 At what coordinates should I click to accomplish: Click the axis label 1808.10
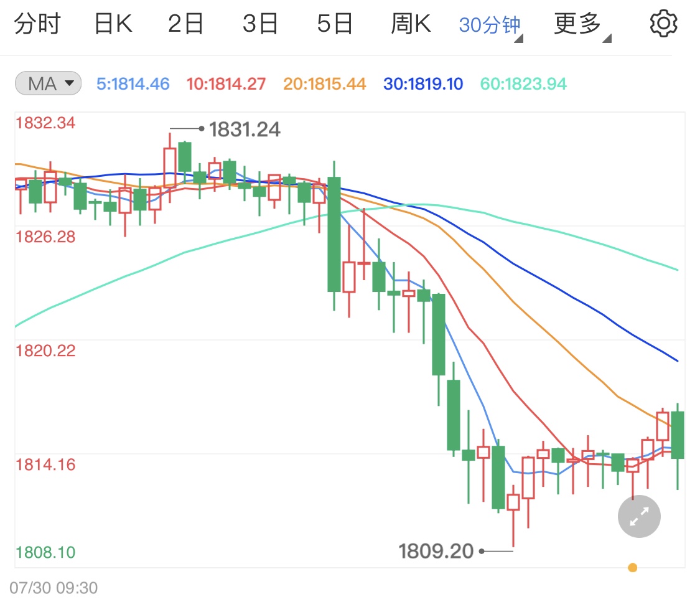tap(45, 552)
